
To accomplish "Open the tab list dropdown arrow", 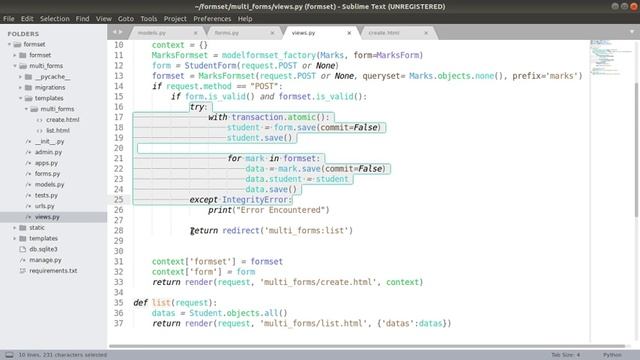I will (x=632, y=32).
